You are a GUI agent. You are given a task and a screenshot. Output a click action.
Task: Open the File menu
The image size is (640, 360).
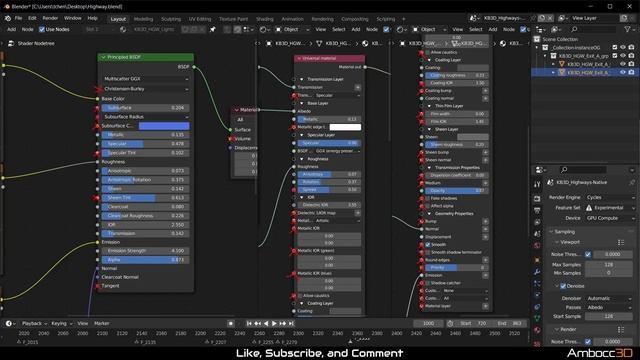click(x=18, y=18)
